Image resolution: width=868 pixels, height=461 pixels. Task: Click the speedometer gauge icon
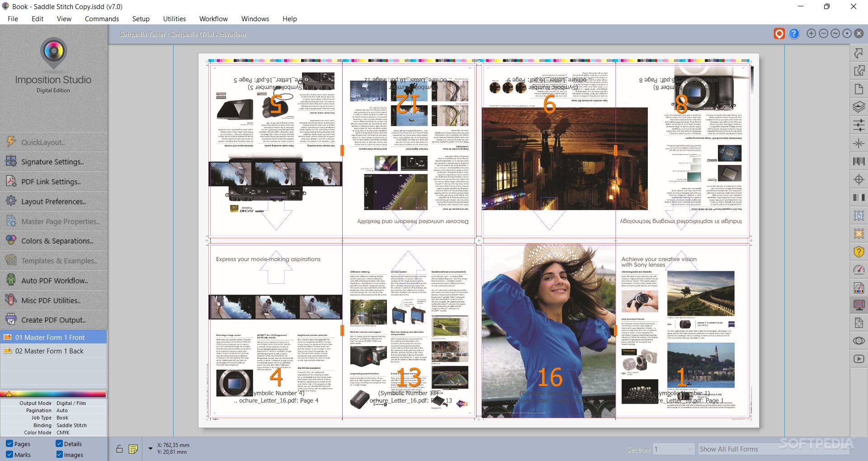(859, 270)
